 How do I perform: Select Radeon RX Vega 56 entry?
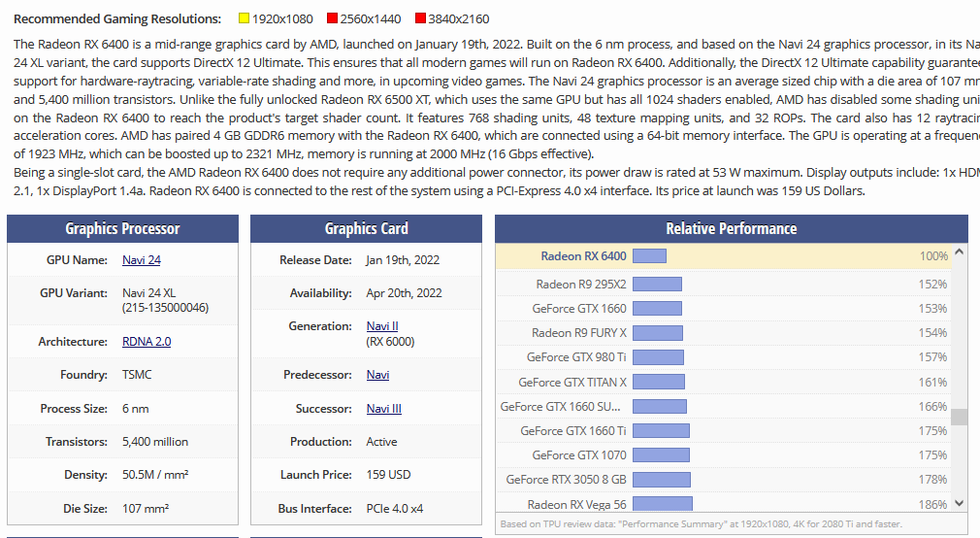(723, 504)
